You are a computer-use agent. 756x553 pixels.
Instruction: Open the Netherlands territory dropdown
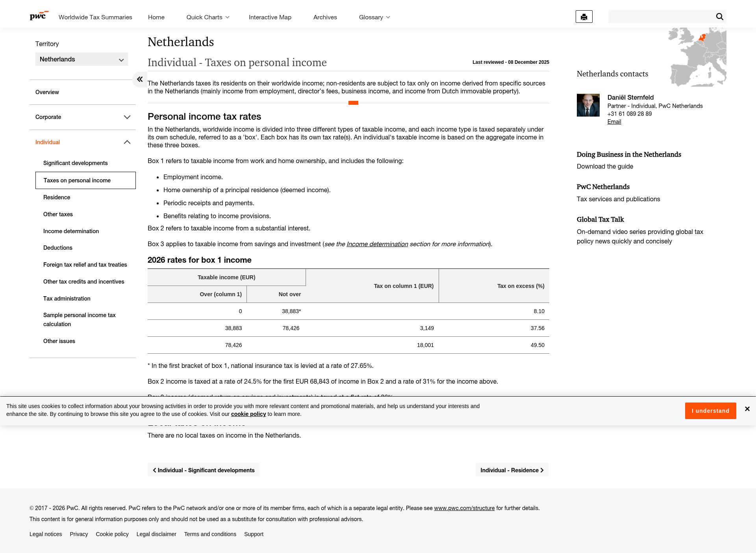82,59
